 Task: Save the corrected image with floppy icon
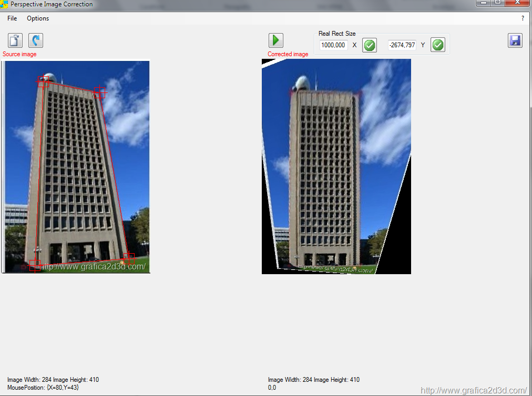point(515,40)
